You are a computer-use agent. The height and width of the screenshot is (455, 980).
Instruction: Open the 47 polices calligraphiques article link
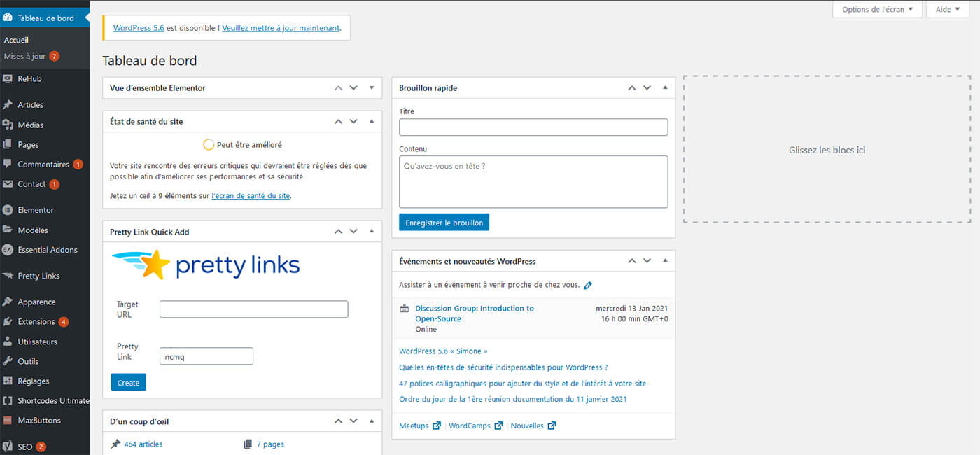tap(522, 384)
